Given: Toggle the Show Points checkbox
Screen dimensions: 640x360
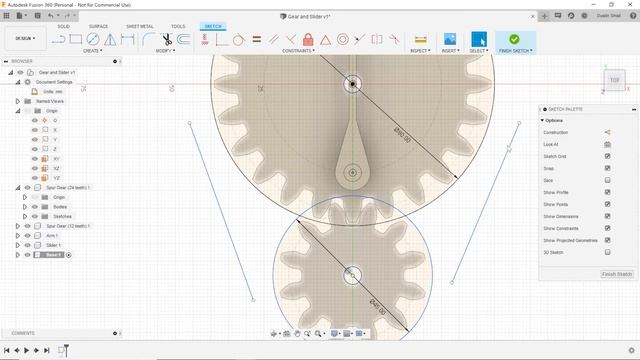Looking at the screenshot, I should coord(607,204).
